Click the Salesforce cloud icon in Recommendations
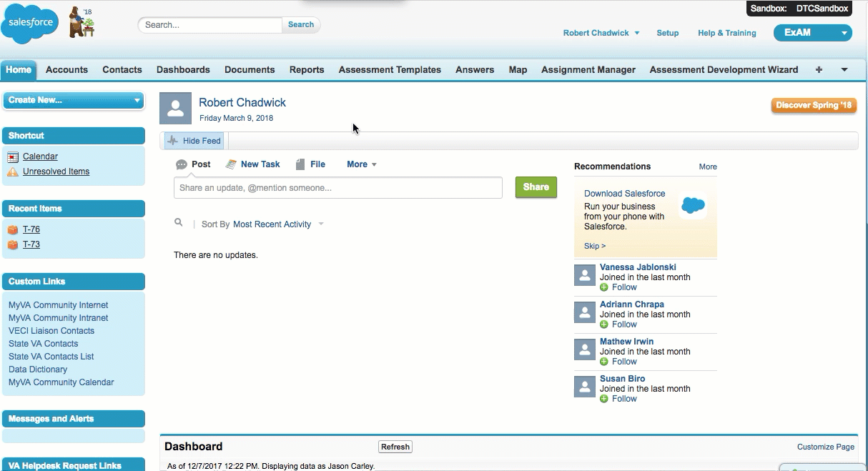The image size is (868, 471). point(693,206)
